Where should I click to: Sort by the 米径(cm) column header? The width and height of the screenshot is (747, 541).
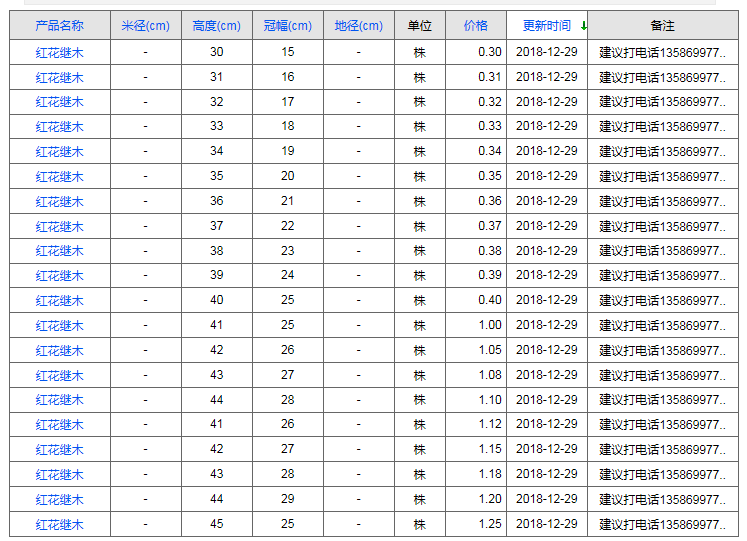tap(145, 26)
